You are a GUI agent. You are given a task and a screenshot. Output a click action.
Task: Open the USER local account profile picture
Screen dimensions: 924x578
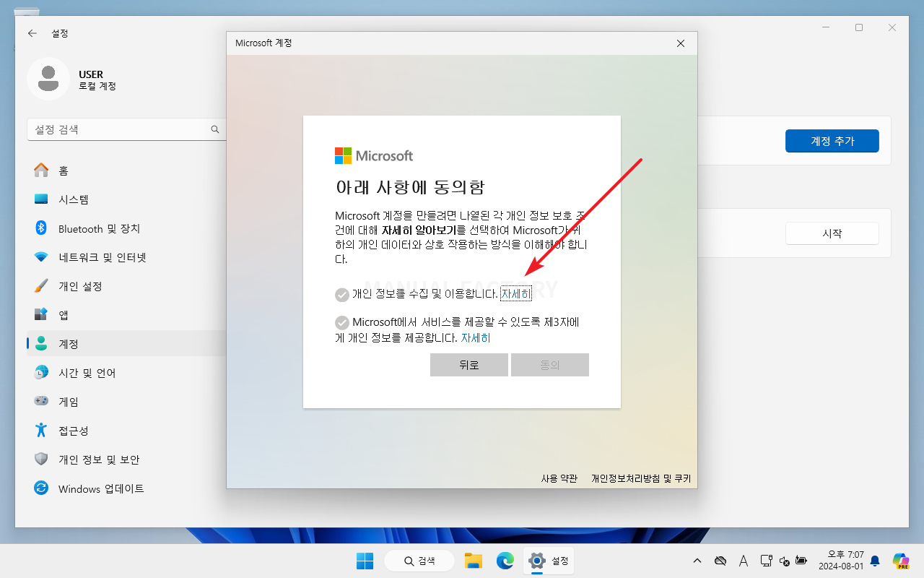(x=48, y=78)
